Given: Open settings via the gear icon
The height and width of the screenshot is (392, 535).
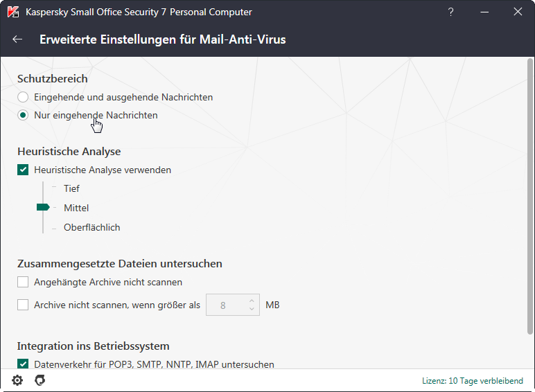Looking at the screenshot, I should click(x=17, y=380).
